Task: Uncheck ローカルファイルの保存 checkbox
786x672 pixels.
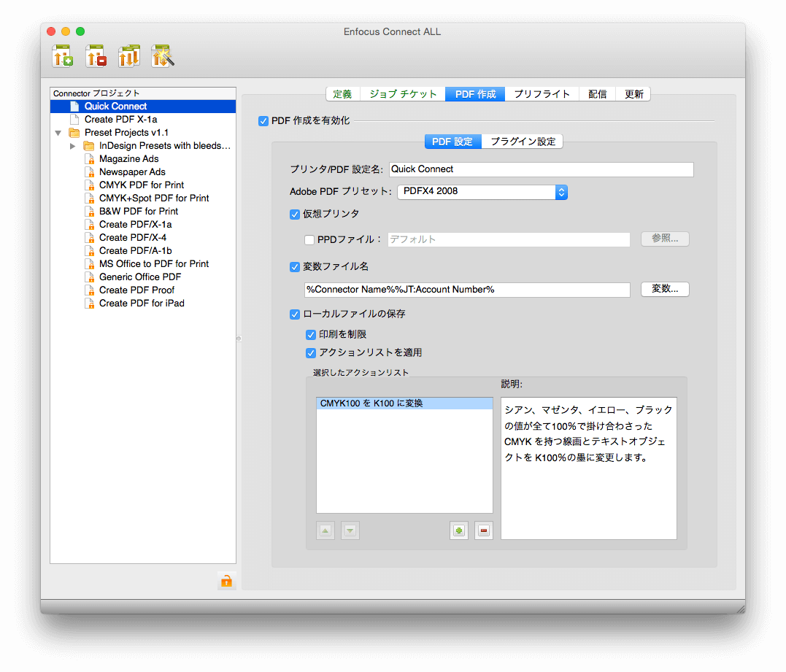Action: (295, 314)
